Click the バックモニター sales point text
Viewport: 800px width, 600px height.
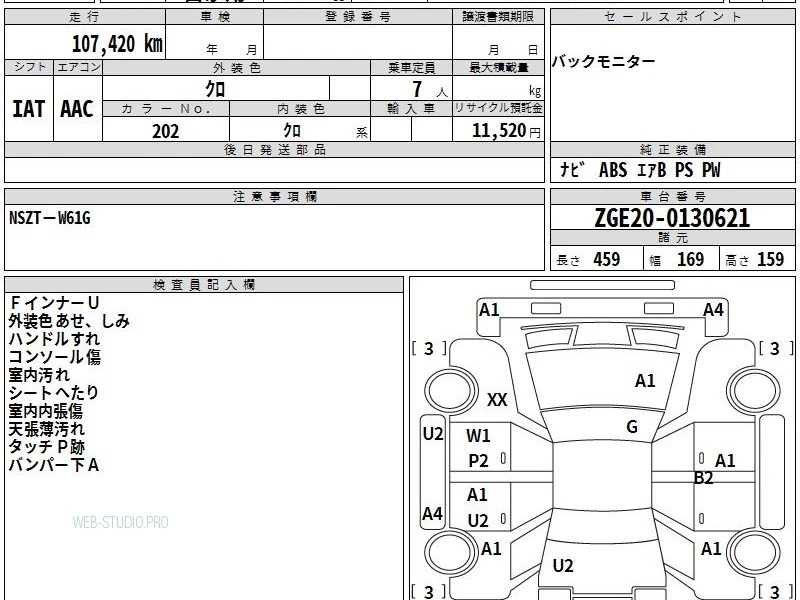(604, 62)
